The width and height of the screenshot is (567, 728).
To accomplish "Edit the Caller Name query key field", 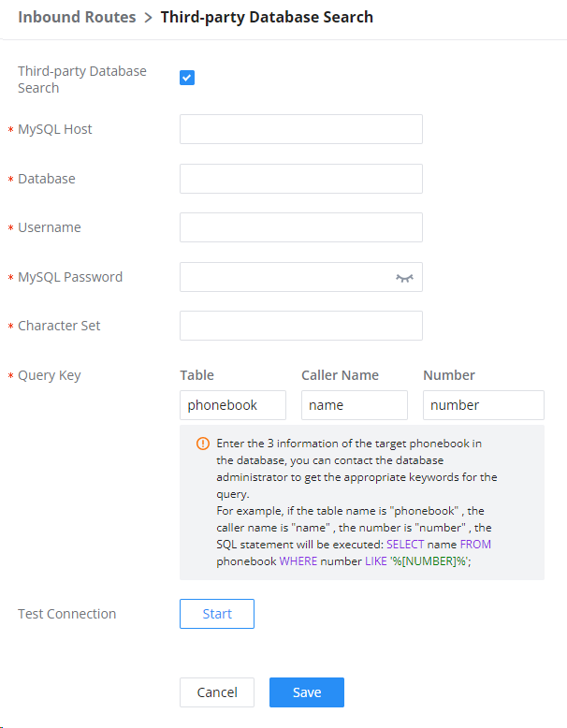I will coord(355,405).
